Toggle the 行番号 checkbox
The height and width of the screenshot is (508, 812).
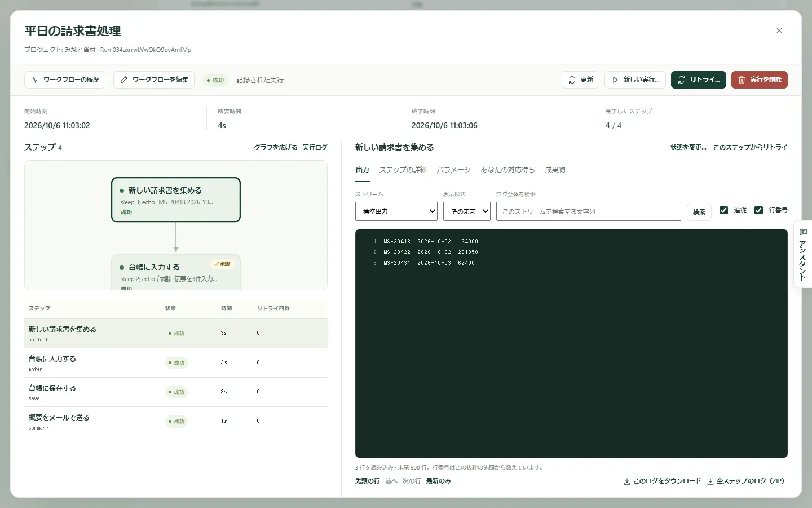(x=758, y=210)
